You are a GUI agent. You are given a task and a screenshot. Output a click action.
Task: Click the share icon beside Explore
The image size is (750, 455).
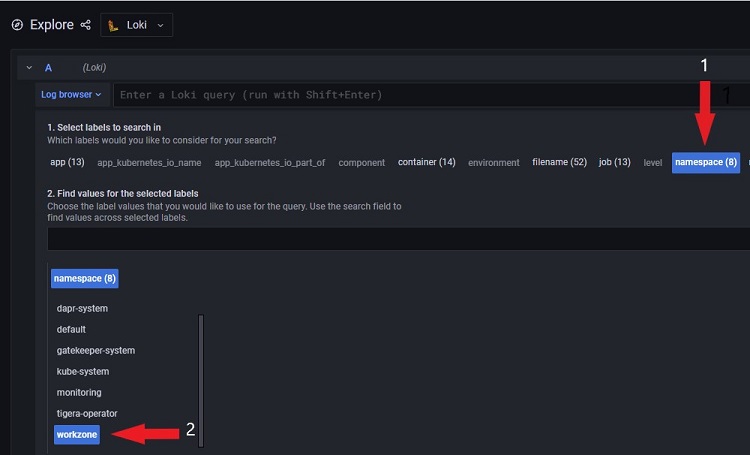(85, 25)
